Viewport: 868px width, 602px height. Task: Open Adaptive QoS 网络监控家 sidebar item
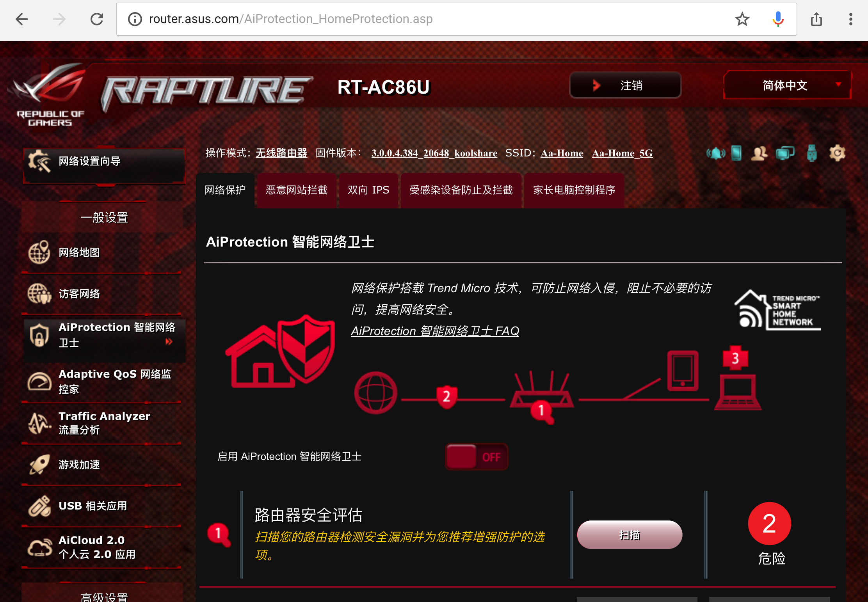tap(103, 382)
